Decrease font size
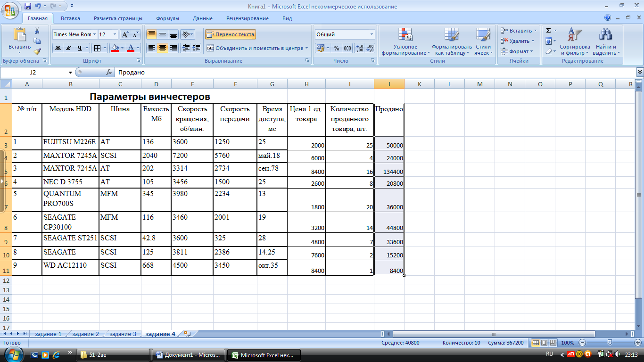 coord(135,34)
